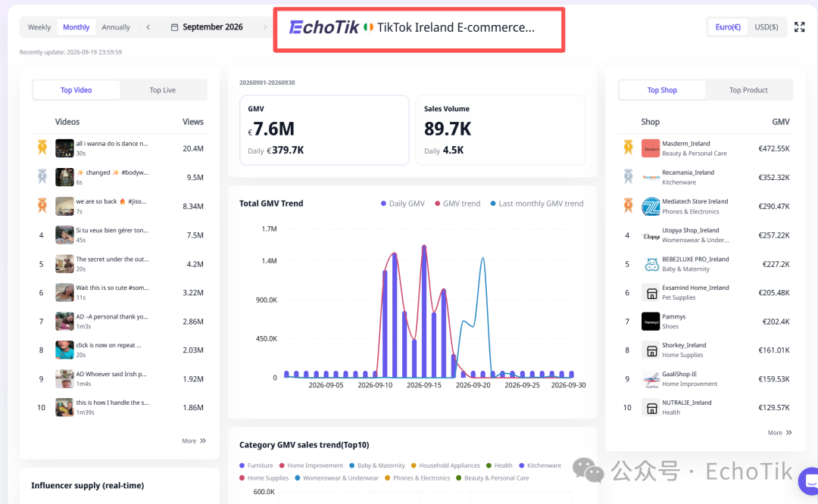This screenshot has height=504, width=818.
Task: Click the Utopya Shop_Ireland logo
Action: (651, 235)
